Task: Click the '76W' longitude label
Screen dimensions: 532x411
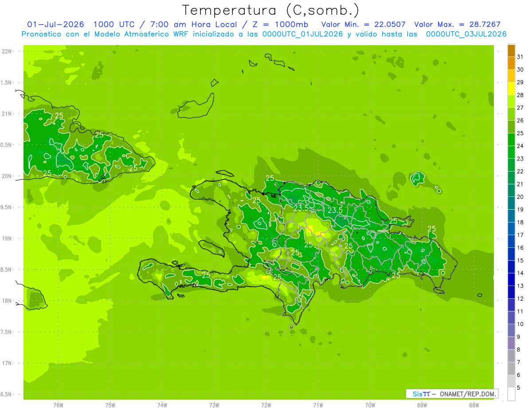Action: 58,405
